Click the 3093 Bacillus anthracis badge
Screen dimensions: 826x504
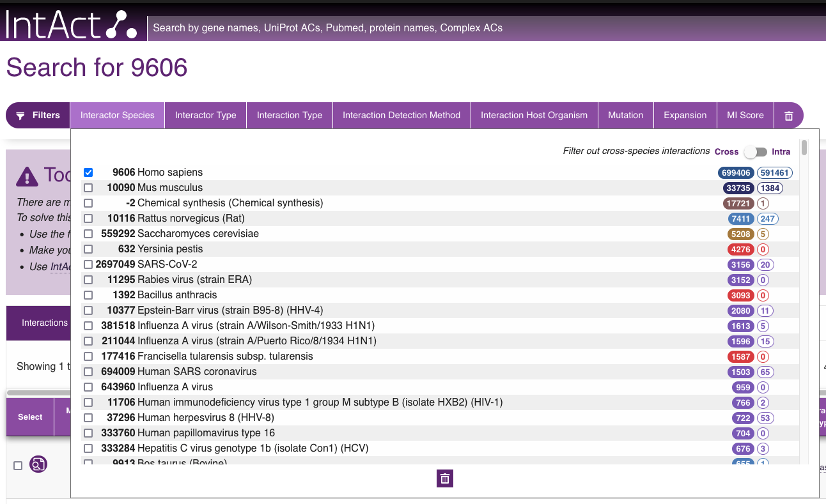(741, 295)
